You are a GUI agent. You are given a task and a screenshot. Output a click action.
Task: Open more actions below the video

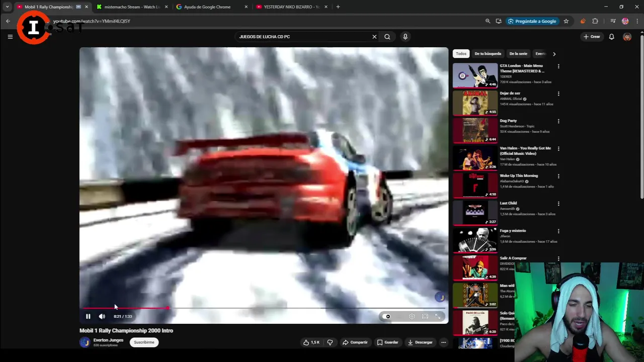pyautogui.click(x=443, y=342)
